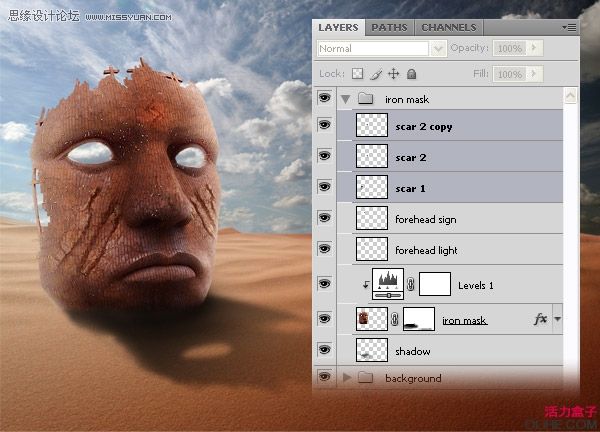This screenshot has height=432, width=600.
Task: Open the Fill slider arrow
Action: point(535,73)
